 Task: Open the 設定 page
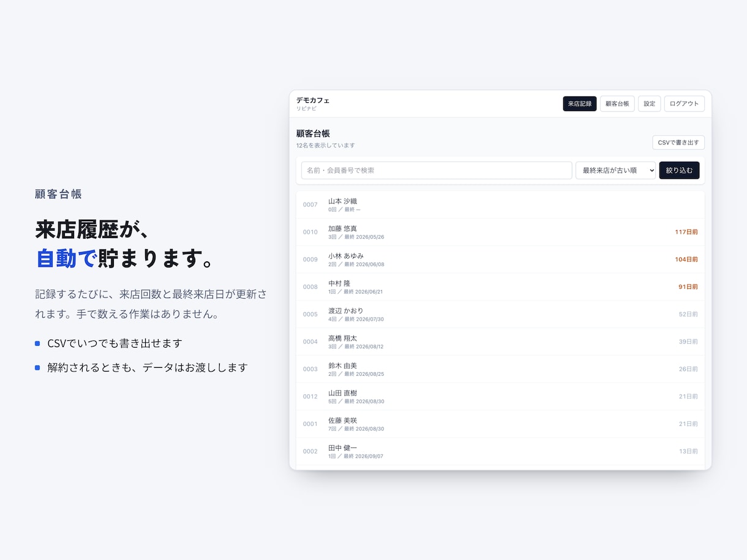point(649,104)
